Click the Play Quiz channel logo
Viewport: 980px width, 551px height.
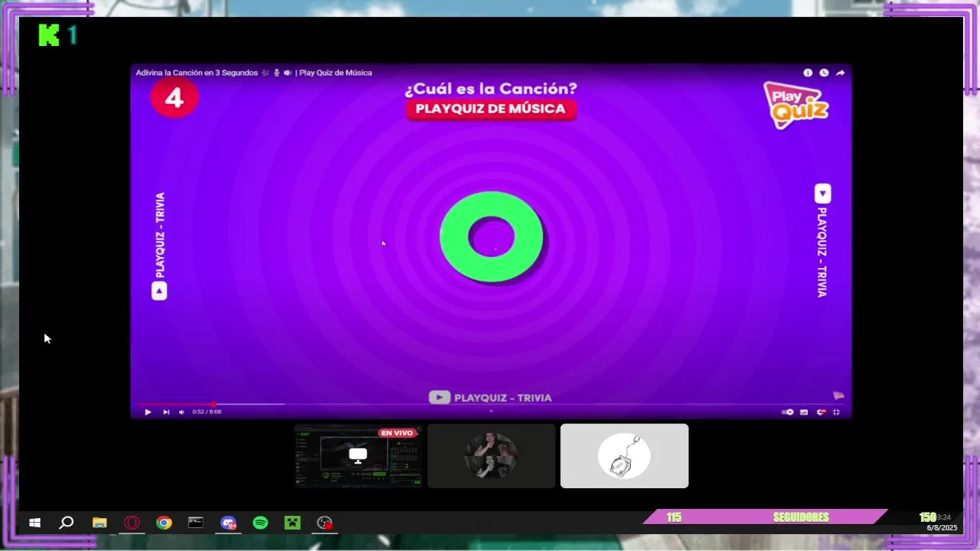[796, 104]
